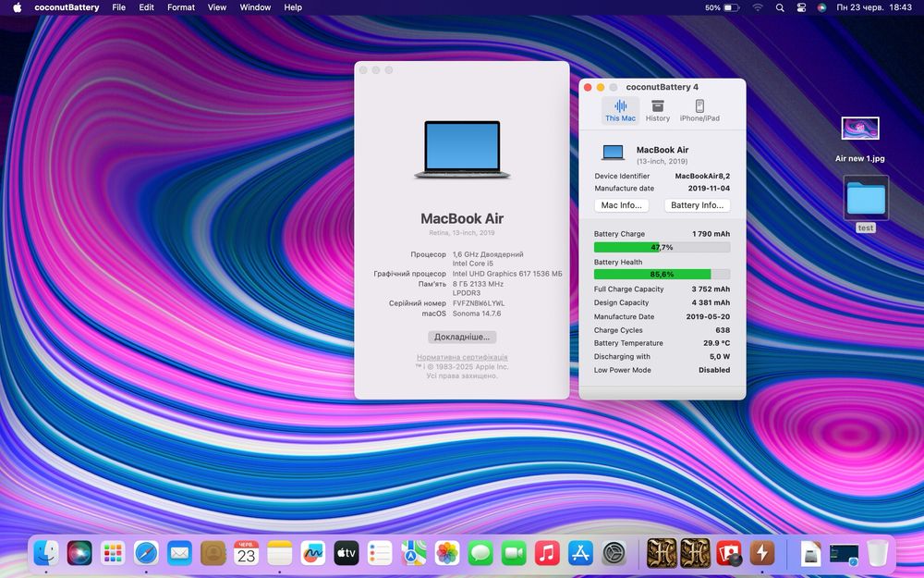The image size is (924, 578).
Task: Open the minimized terminal window in the Dock
Action: 844,553
